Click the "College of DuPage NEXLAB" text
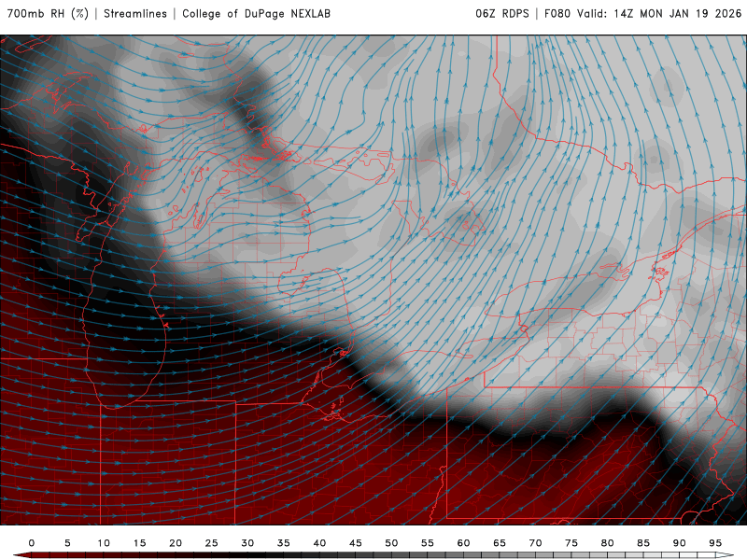This screenshot has width=747, height=560. pyautogui.click(x=256, y=13)
